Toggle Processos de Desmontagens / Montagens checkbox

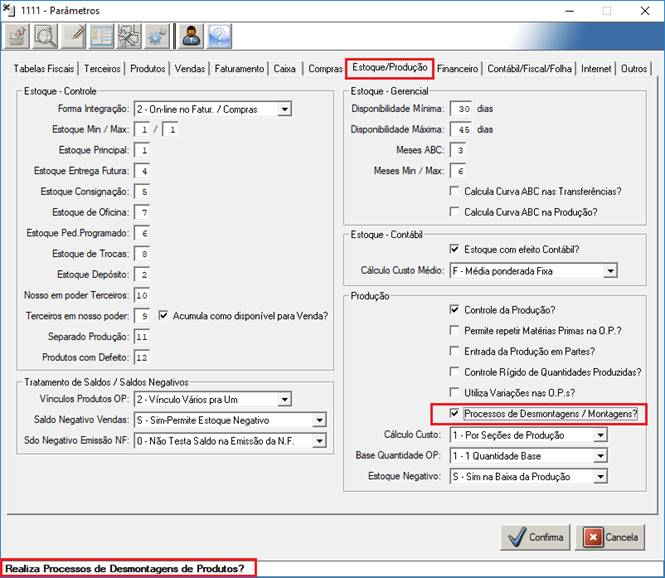pyautogui.click(x=454, y=413)
